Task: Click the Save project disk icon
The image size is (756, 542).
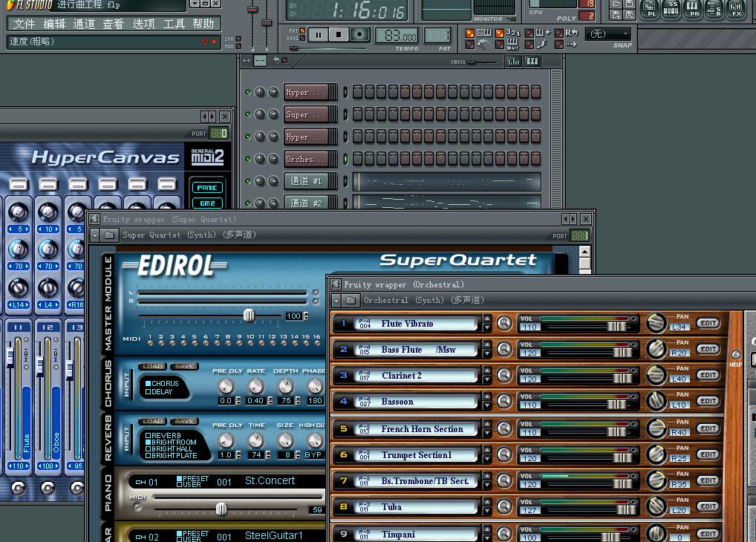Action: (x=629, y=4)
